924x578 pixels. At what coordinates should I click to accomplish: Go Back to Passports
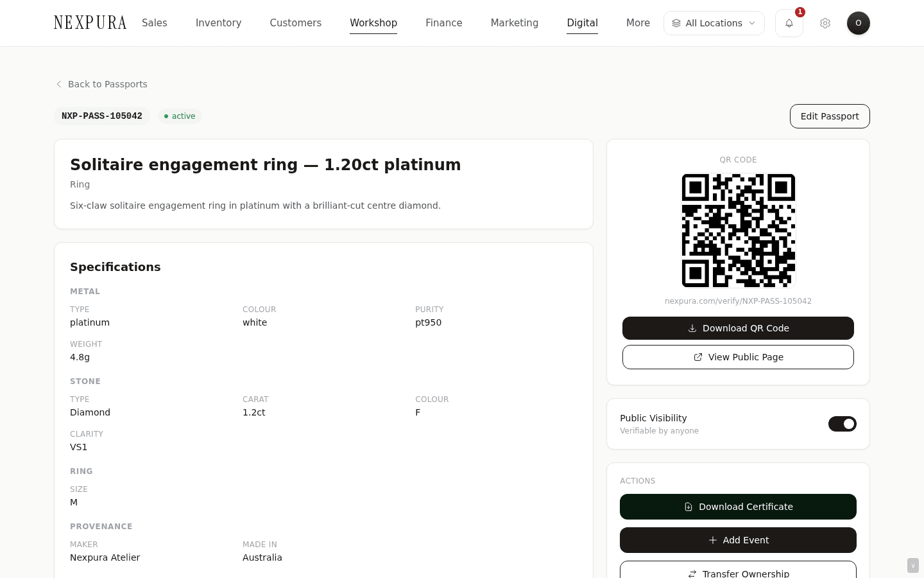click(x=101, y=84)
